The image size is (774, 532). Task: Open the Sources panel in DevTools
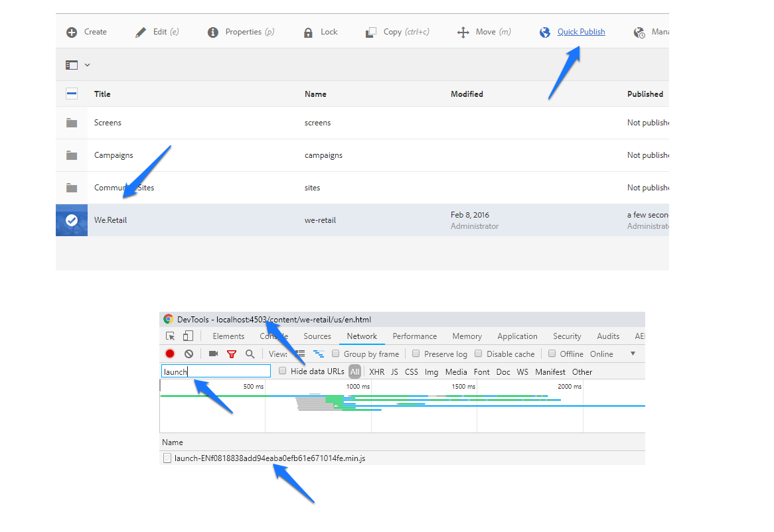click(317, 336)
